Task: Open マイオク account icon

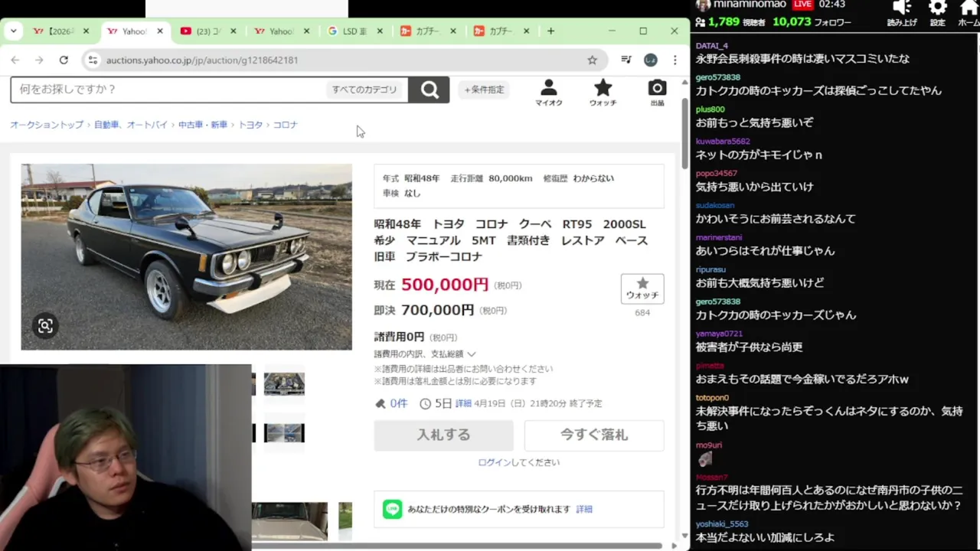Action: coord(548,93)
